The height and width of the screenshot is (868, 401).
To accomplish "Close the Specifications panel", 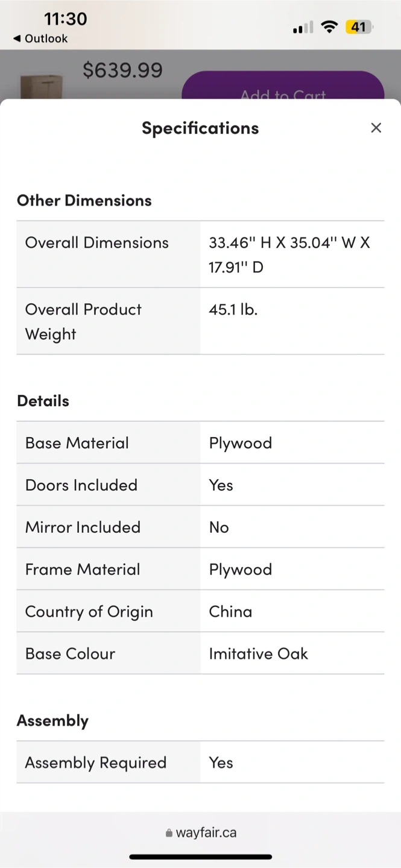I will [x=376, y=128].
